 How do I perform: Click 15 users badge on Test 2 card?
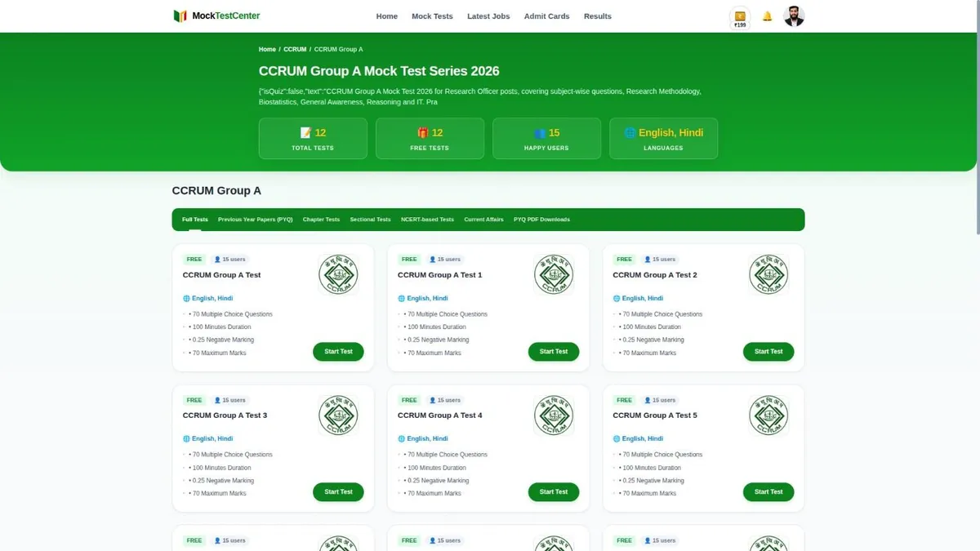(661, 260)
